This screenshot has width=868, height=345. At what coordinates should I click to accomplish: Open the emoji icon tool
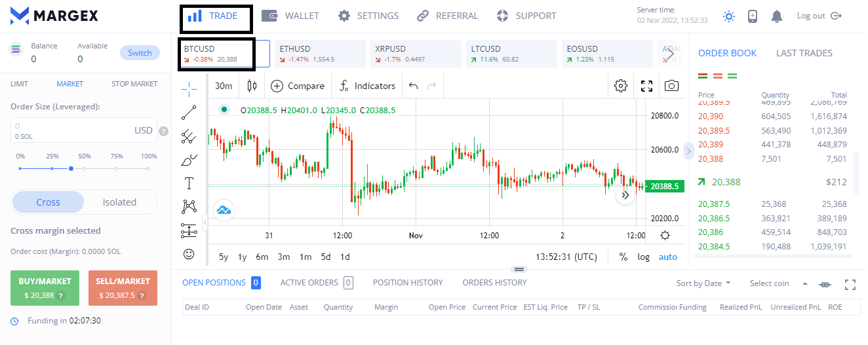coord(189,253)
